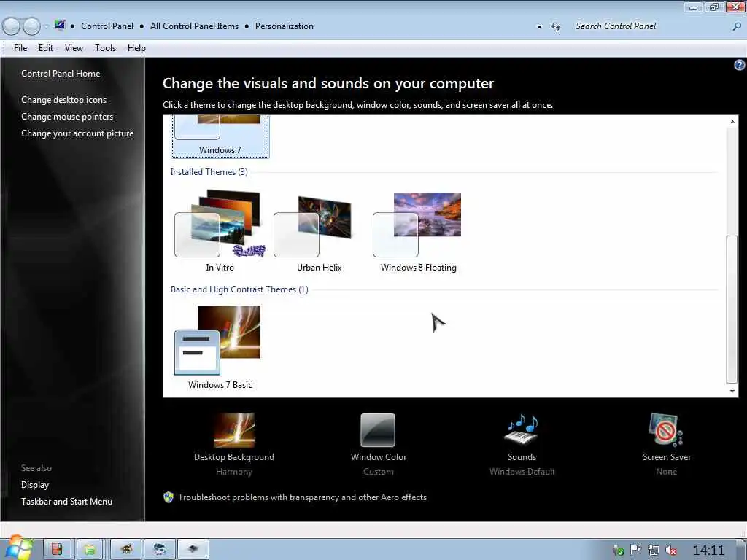
Task: Open the View menu
Action: tap(74, 48)
